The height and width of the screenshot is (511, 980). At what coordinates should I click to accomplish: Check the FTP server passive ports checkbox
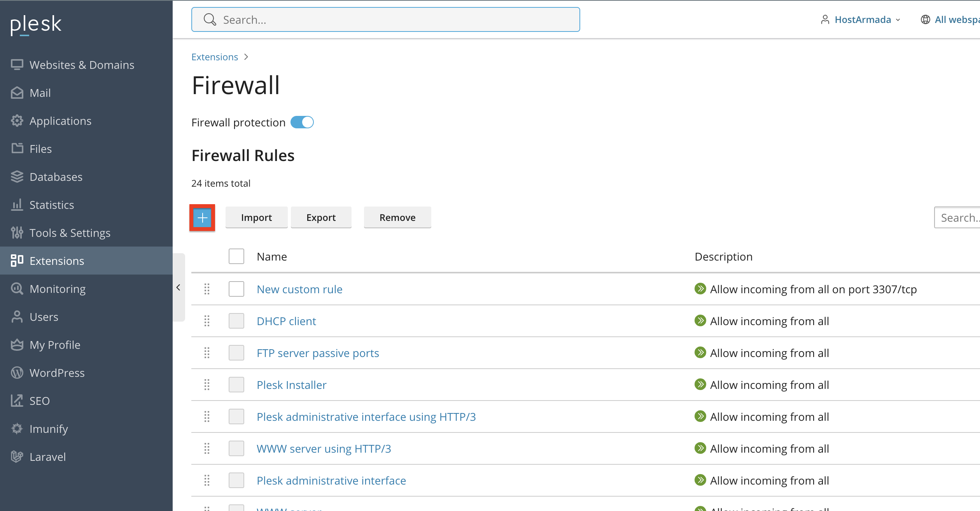click(236, 353)
